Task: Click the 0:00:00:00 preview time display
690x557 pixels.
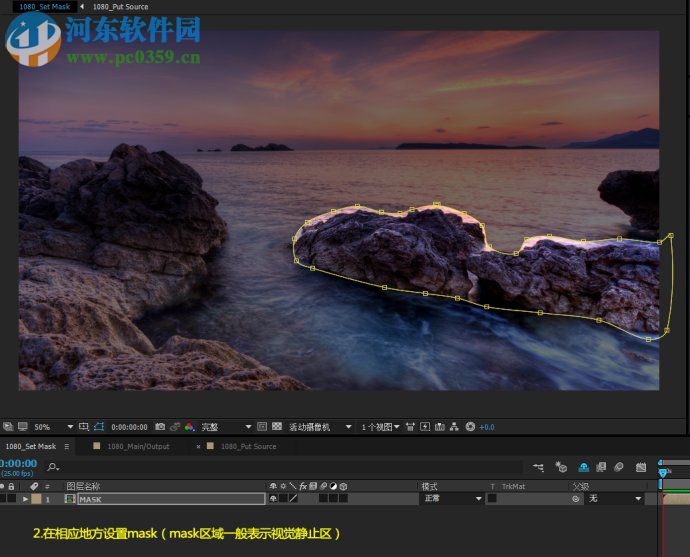Action: point(129,427)
